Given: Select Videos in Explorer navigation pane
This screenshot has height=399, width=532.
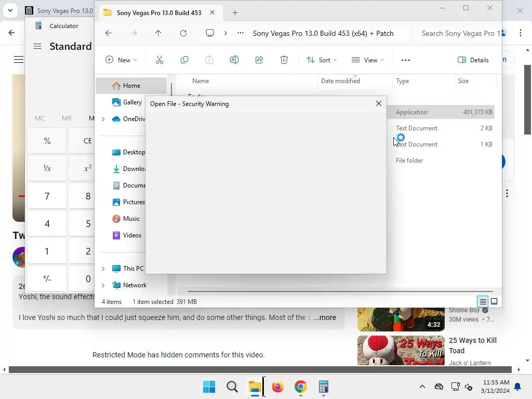Looking at the screenshot, I should 127,235.
